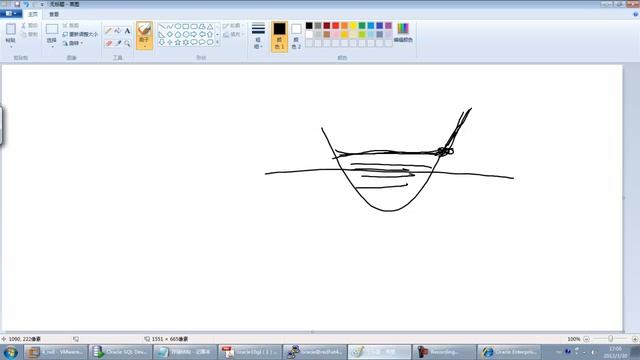640x360 pixels.
Task: Pick the green color swatch
Action: [x=362, y=26]
